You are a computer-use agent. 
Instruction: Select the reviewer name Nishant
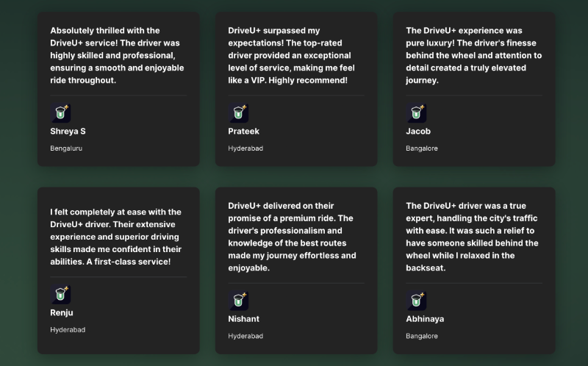click(x=243, y=319)
